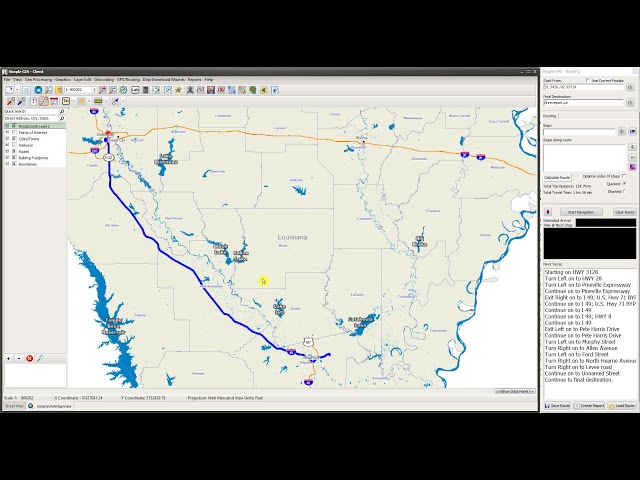Click the Show Data Panel button
Screen dimensions: 640x480
[x=515, y=391]
